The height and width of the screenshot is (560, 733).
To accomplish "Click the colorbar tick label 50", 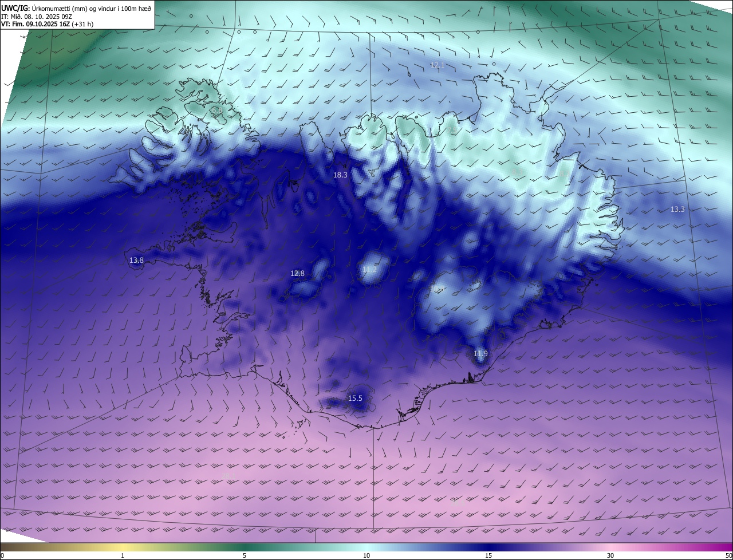I will tap(728, 555).
